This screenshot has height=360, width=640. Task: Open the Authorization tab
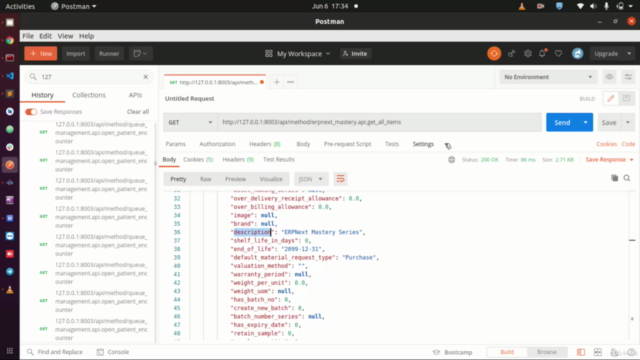(x=217, y=144)
